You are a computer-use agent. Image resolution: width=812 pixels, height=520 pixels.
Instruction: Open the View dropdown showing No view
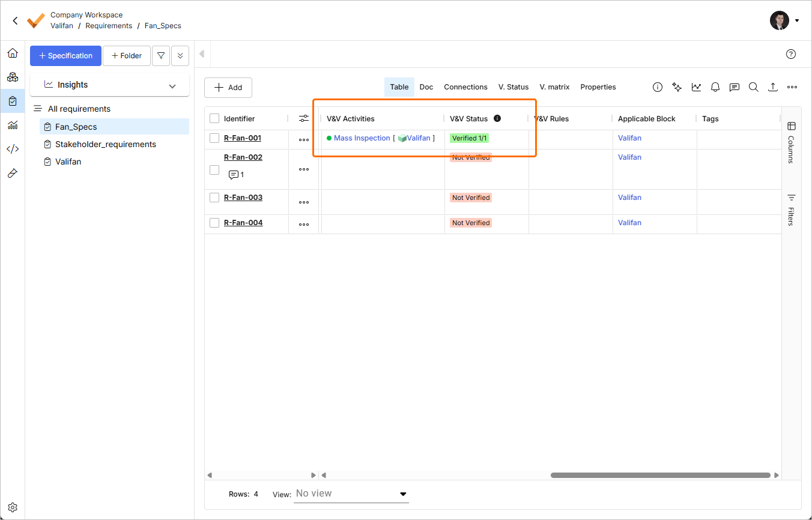[x=351, y=494]
